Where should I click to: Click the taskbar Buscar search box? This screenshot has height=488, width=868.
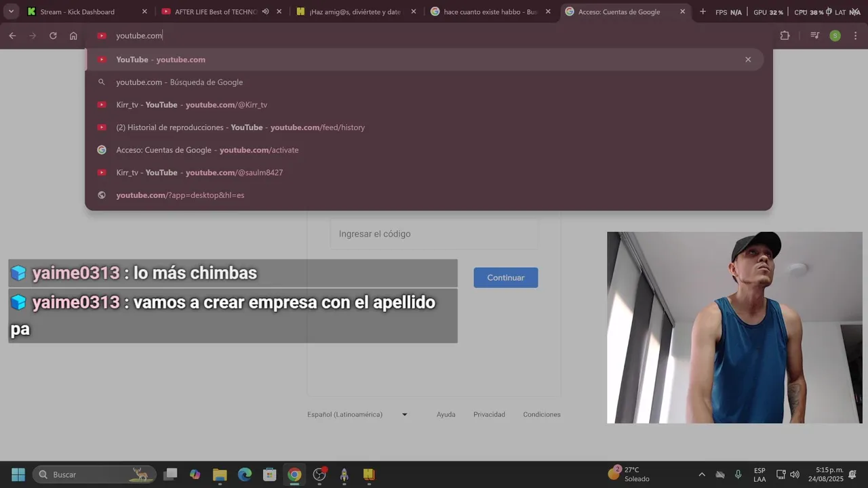click(94, 474)
